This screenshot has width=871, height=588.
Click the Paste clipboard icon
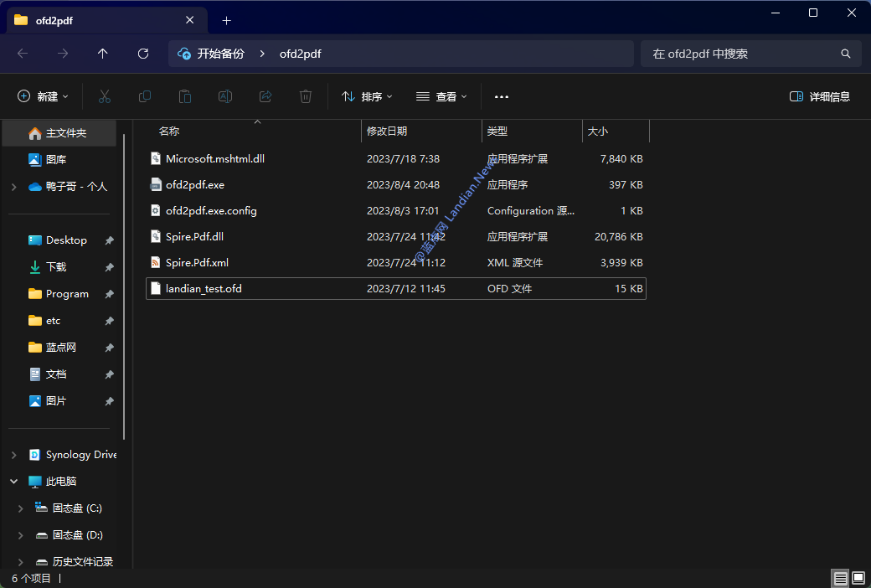coord(185,96)
